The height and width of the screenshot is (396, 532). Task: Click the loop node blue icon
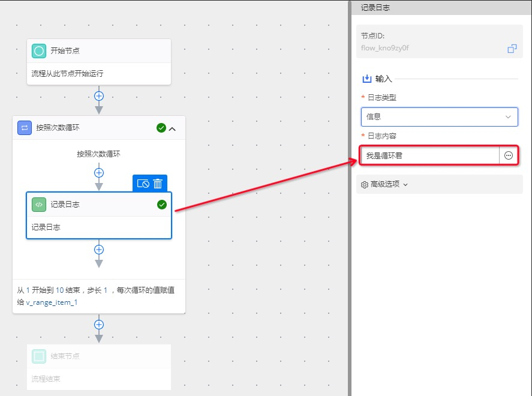25,128
